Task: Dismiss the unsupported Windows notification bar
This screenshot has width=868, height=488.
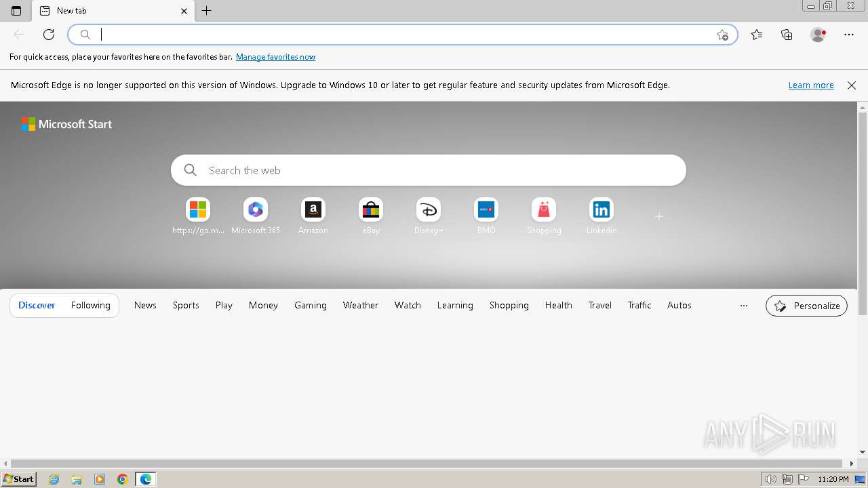Action: tap(852, 85)
